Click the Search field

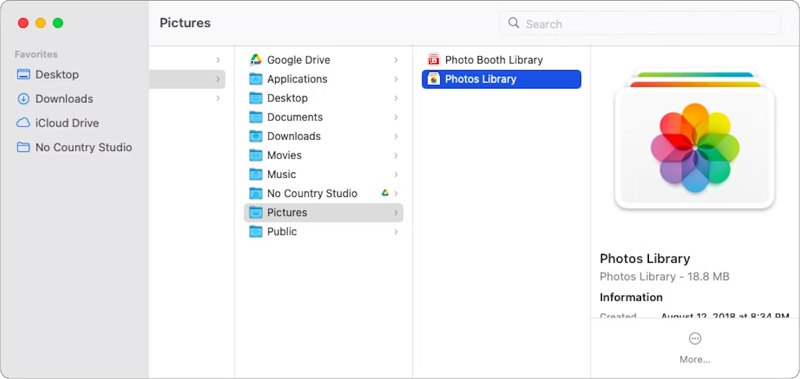click(x=640, y=23)
